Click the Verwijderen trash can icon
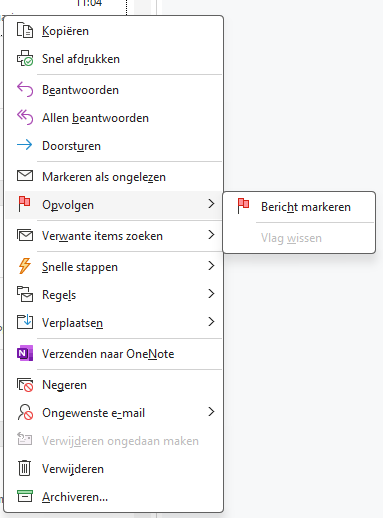 click(x=24, y=468)
